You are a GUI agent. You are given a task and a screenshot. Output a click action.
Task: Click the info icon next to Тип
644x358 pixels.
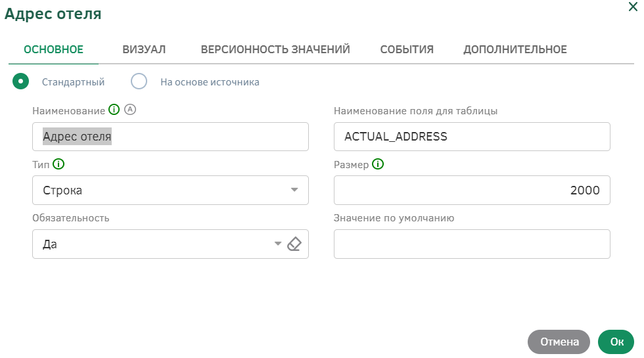tap(58, 164)
